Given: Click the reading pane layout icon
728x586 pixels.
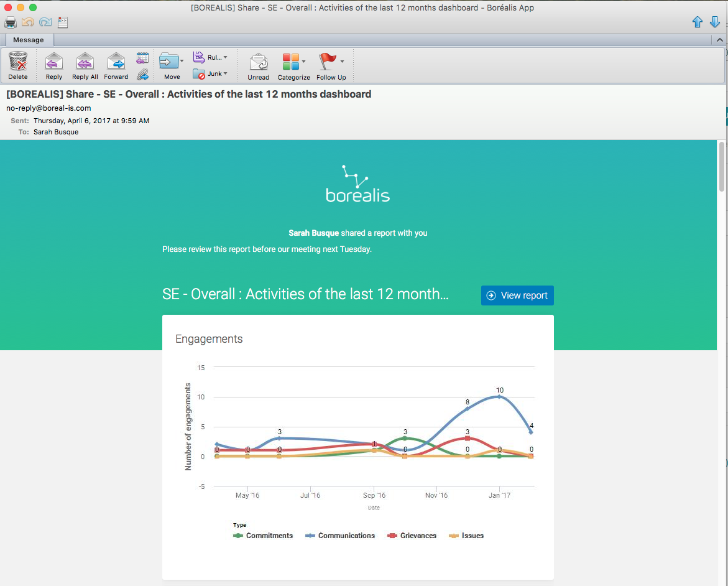Looking at the screenshot, I should (63, 22).
